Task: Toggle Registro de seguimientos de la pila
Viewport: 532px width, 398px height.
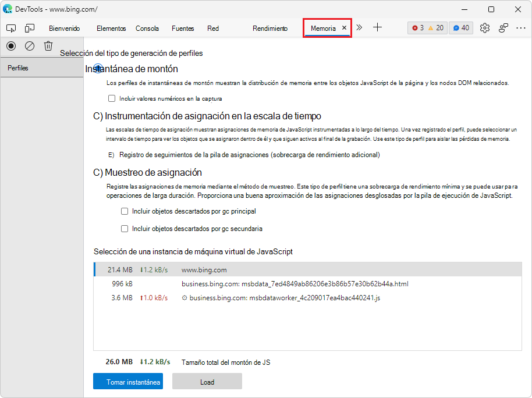Action: point(111,155)
